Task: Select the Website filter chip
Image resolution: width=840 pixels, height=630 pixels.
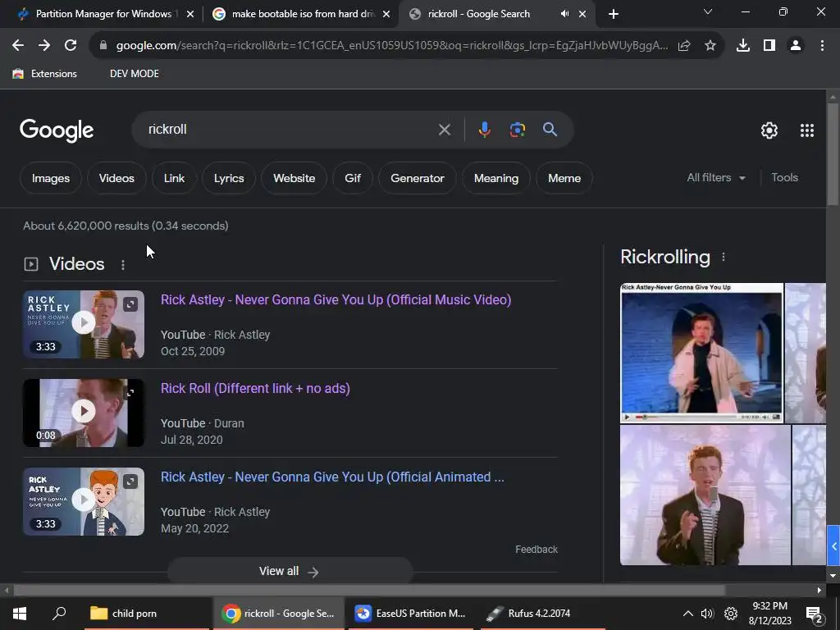Action: point(294,178)
